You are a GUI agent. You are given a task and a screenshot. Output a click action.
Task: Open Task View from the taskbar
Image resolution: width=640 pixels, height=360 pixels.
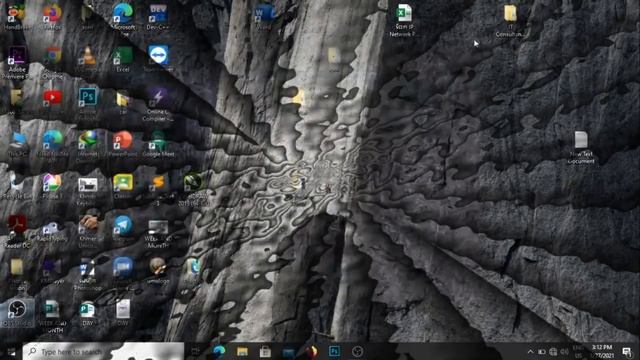196,351
